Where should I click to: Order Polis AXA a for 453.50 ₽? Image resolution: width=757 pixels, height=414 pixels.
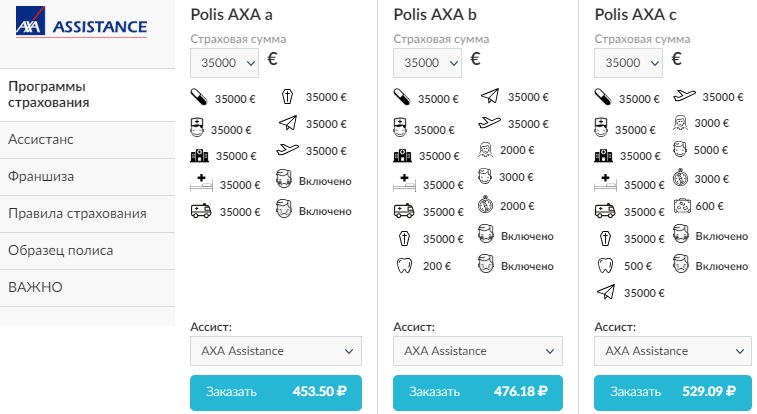pyautogui.click(x=275, y=392)
